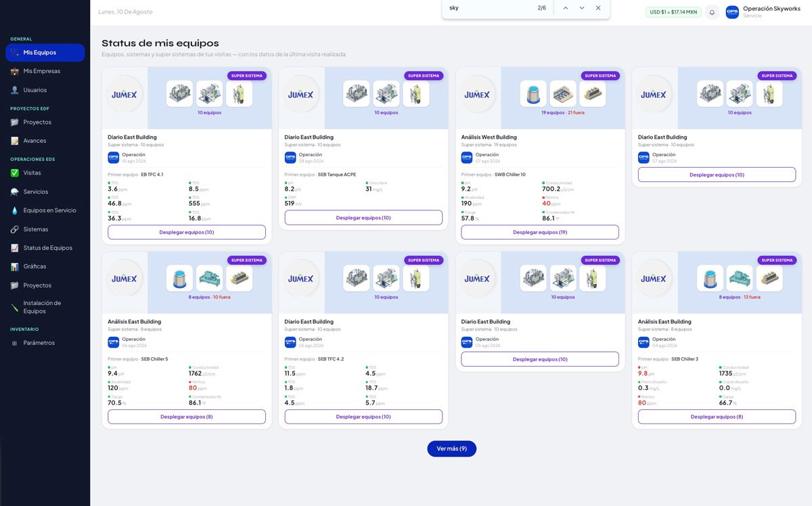Screen dimensions: 812x506
Task: Go to previous search match
Action: click(565, 8)
